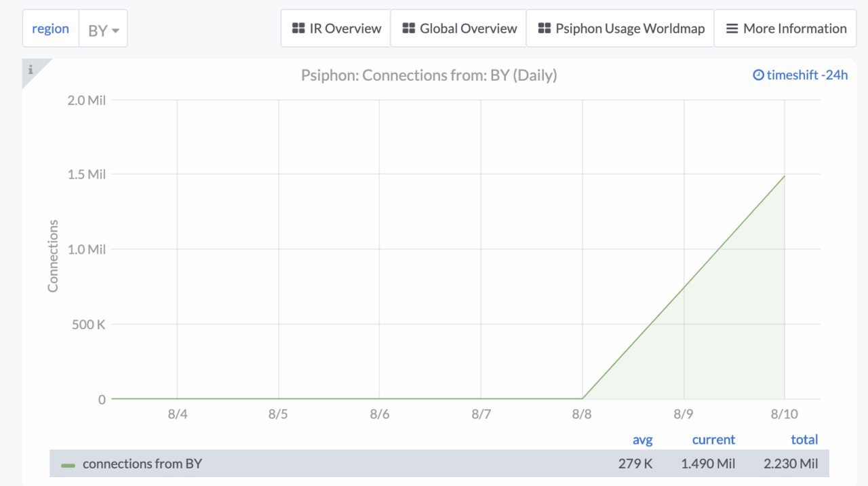868x486 pixels.
Task: Click the 8/10 x-axis label
Action: [x=785, y=415]
